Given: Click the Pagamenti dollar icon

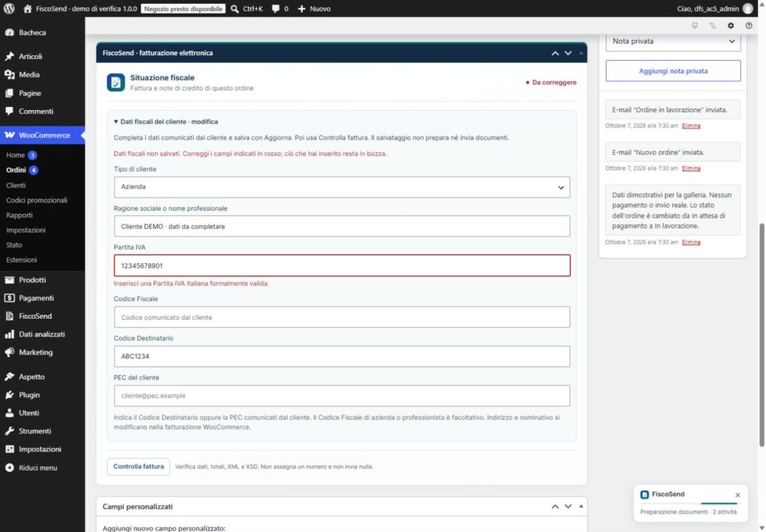Looking at the screenshot, I should pos(9,298).
